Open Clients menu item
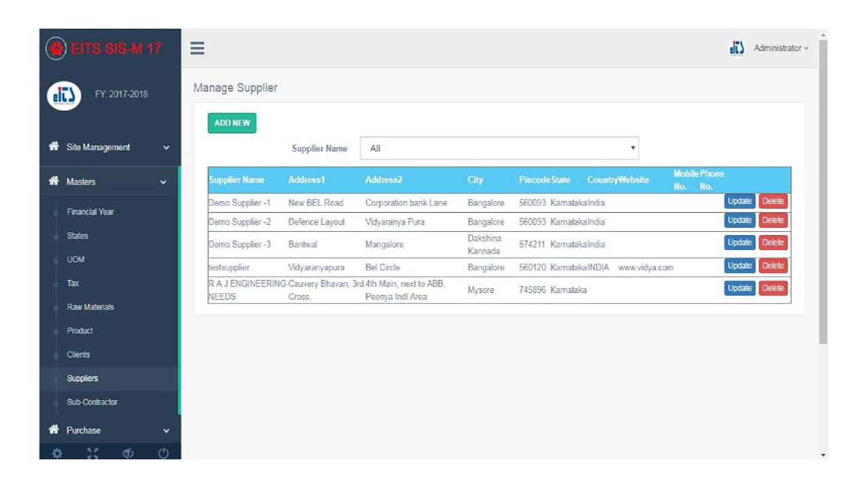Image resolution: width=868 pixels, height=488 pixels. point(78,354)
